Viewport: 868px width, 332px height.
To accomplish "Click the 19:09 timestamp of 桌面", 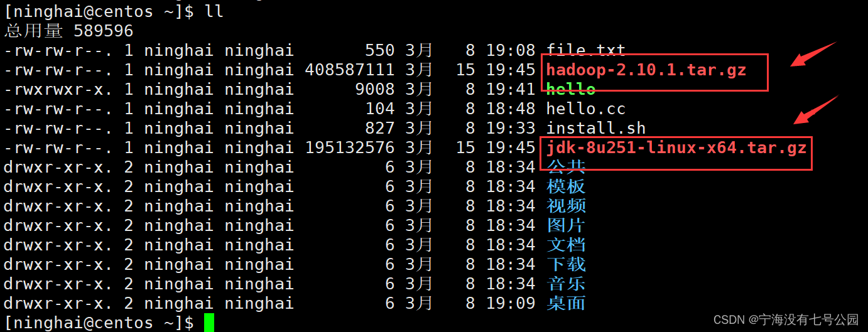I will coord(511,303).
